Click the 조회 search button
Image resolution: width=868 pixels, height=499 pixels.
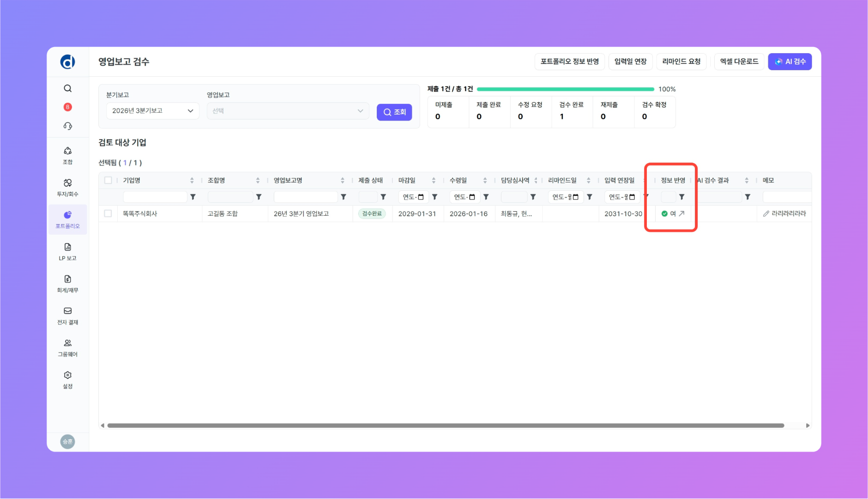(394, 112)
